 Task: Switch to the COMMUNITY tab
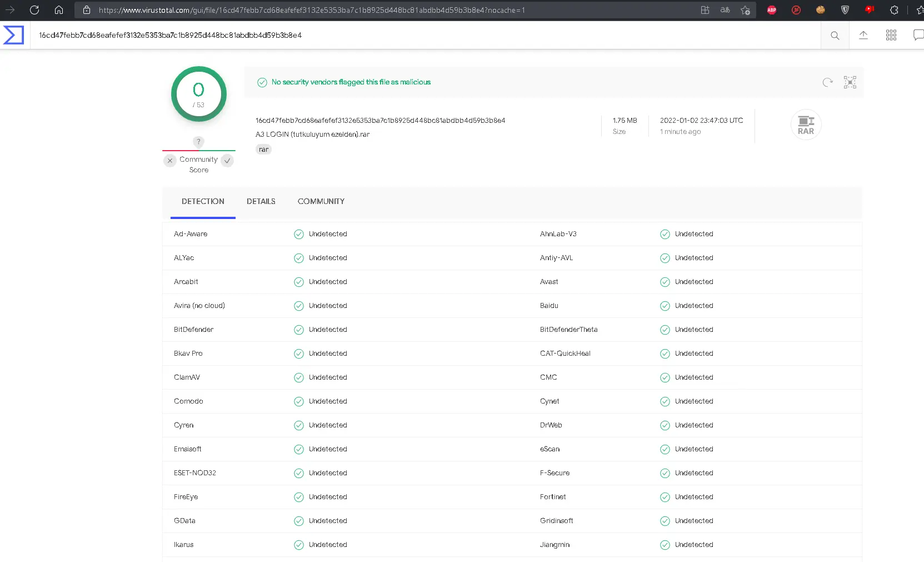click(321, 201)
